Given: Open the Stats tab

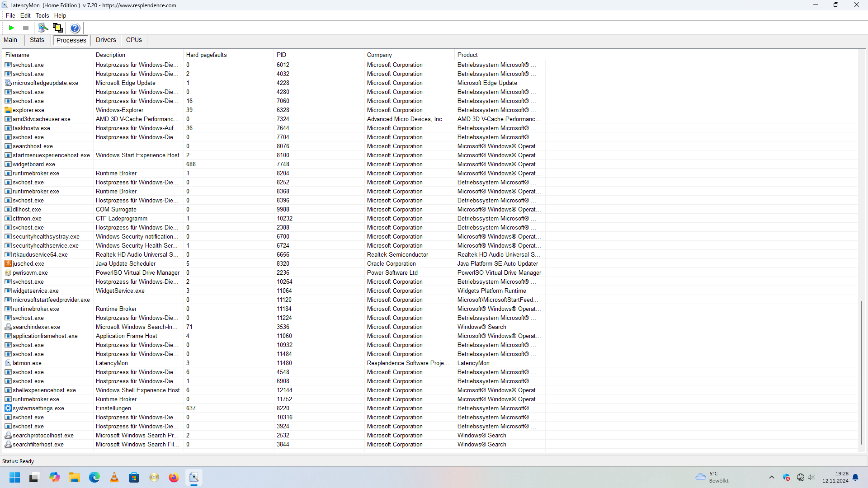Looking at the screenshot, I should tap(37, 40).
